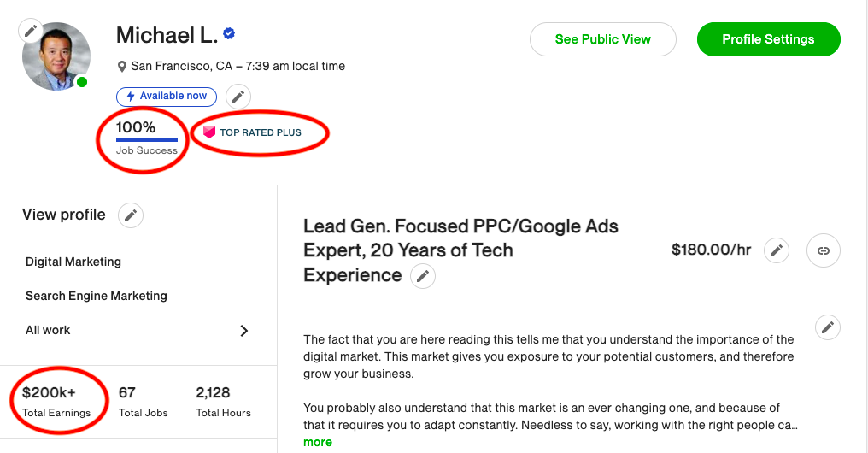Screen dimensions: 868x453
Task: Toggle the Available now badge
Action: coord(167,97)
